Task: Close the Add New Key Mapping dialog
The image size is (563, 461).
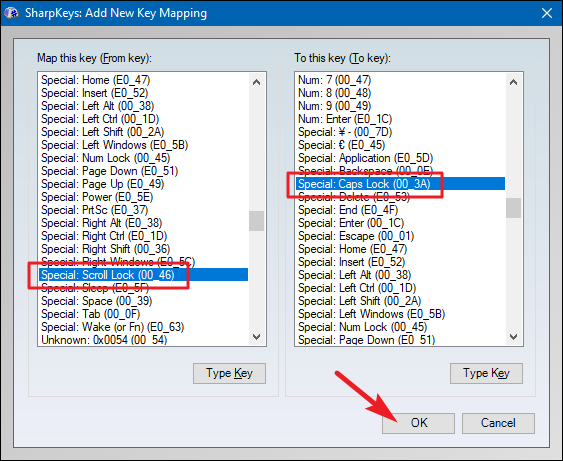Action: click(x=547, y=13)
